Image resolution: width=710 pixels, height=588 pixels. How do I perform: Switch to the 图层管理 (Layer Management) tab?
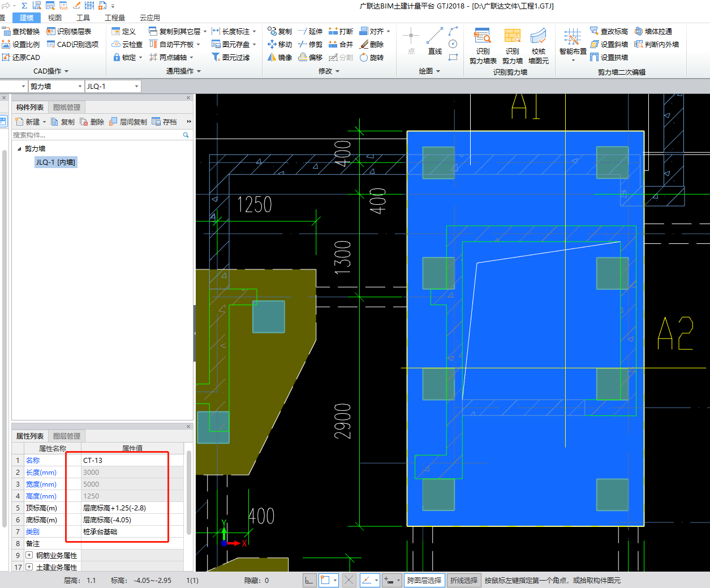point(67,436)
